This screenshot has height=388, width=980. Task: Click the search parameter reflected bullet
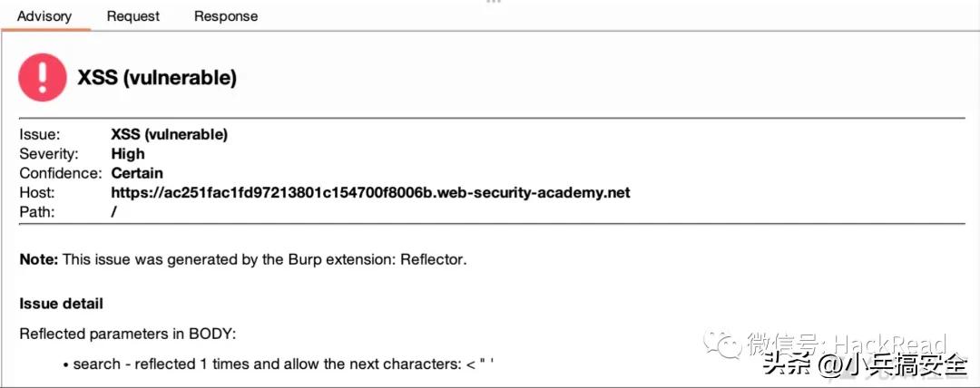coord(279,364)
